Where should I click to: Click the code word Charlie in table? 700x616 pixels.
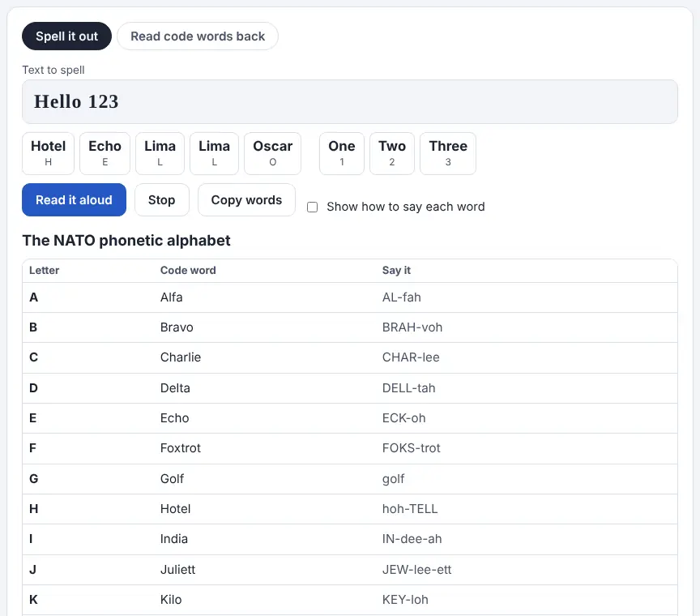pos(181,357)
